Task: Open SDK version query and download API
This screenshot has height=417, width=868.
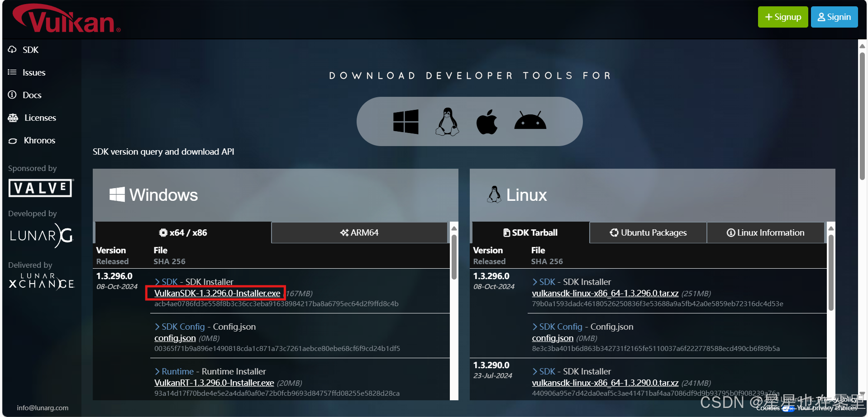Action: click(163, 152)
